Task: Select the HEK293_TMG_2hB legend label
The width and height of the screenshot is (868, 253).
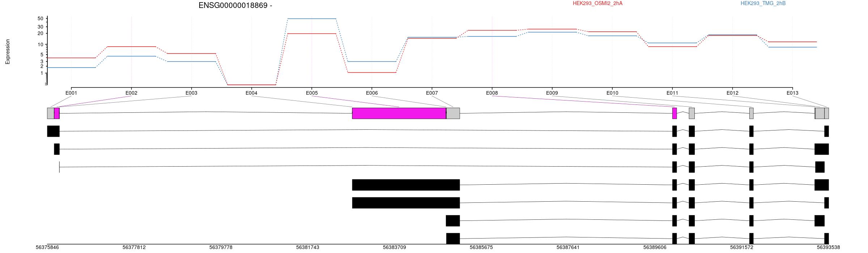Action: pyautogui.click(x=763, y=4)
